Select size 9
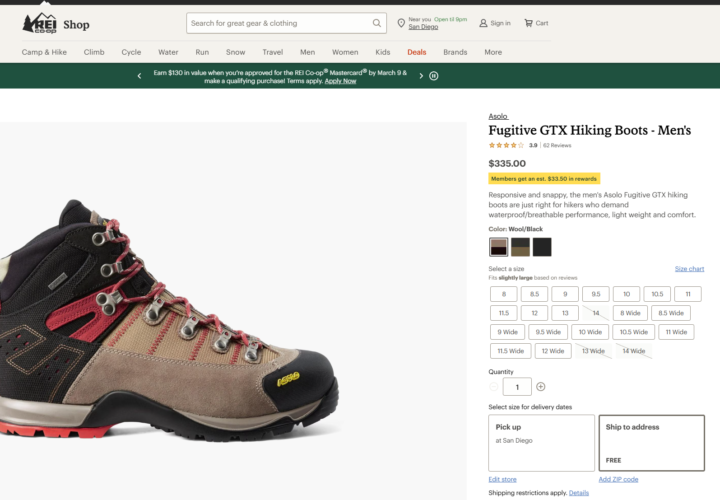Image resolution: width=720 pixels, height=500 pixels. pos(565,294)
